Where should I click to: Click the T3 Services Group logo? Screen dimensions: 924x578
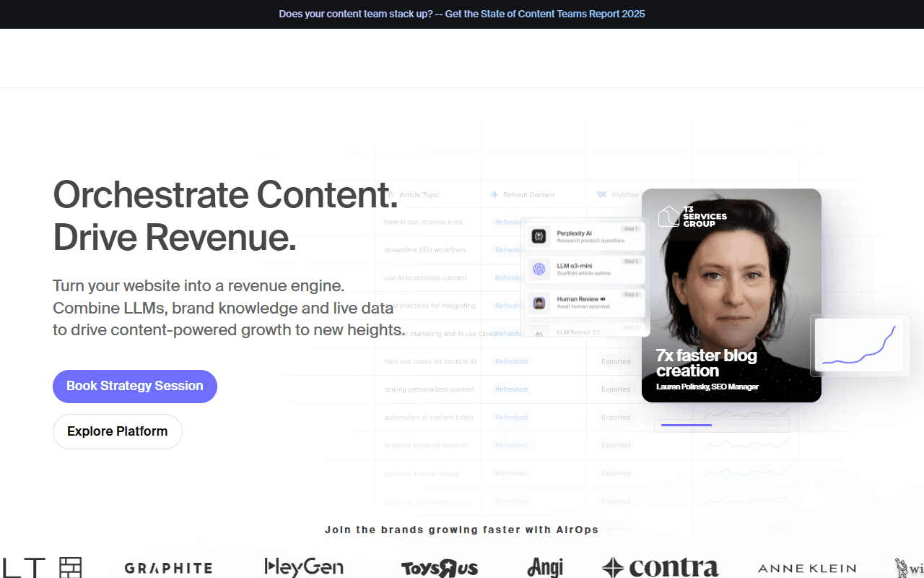coord(692,217)
